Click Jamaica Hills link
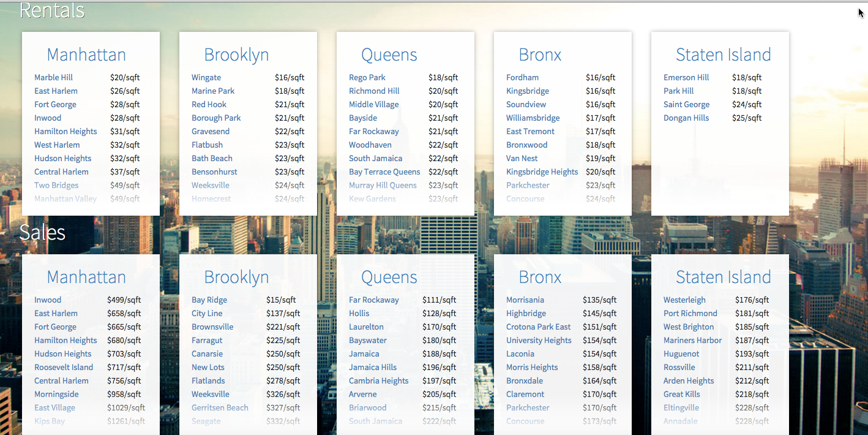The height and width of the screenshot is (435, 868). [373, 367]
